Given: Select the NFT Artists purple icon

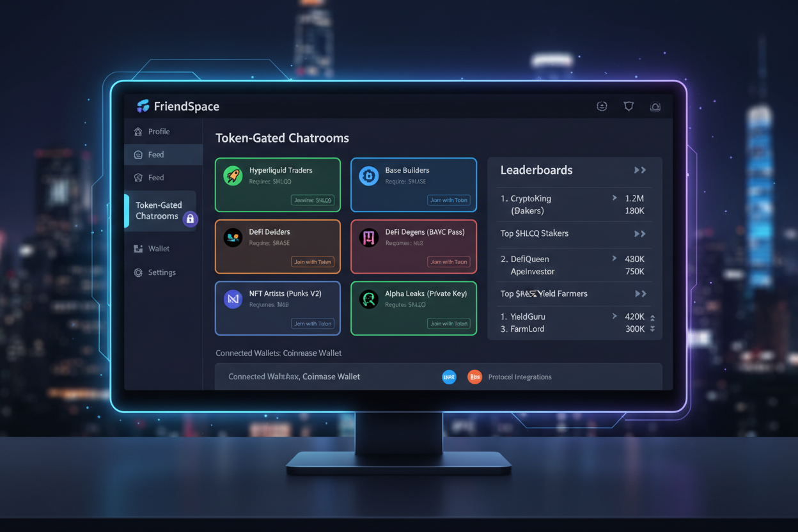Looking at the screenshot, I should 234,299.
